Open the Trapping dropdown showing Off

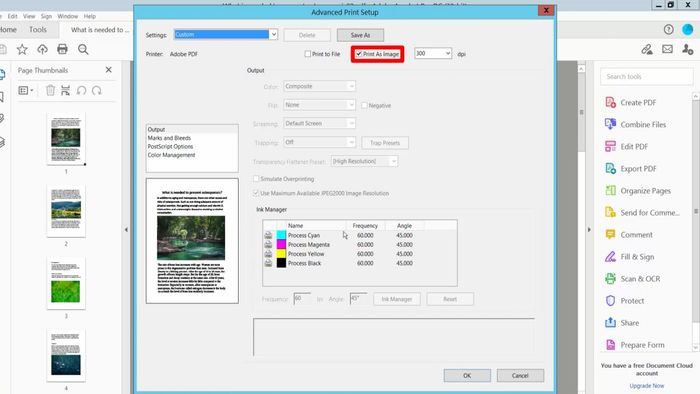[x=320, y=142]
